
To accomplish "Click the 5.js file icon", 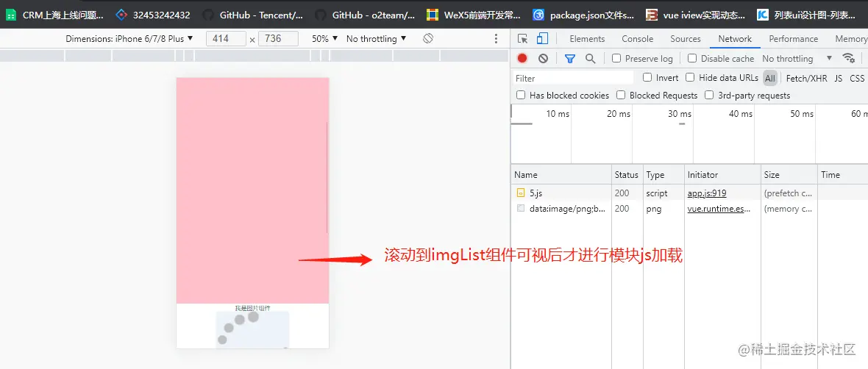I will click(520, 193).
